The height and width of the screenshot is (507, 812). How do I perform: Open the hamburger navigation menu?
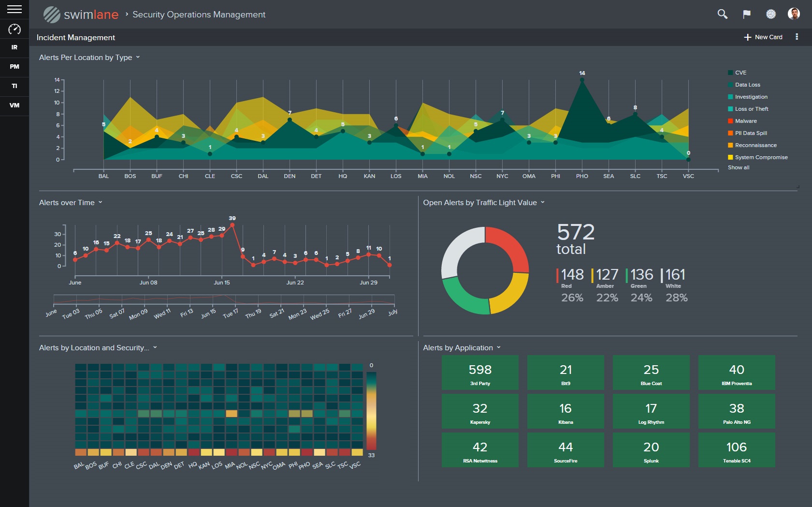coord(14,8)
